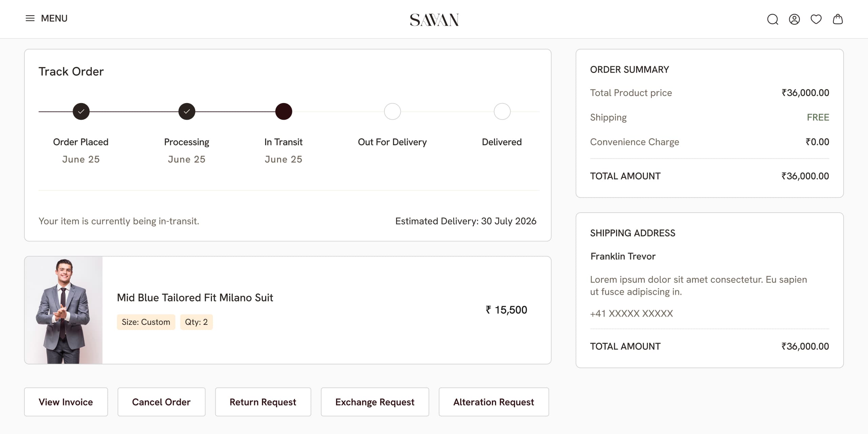Click the Processing checkmark step

coord(187,112)
